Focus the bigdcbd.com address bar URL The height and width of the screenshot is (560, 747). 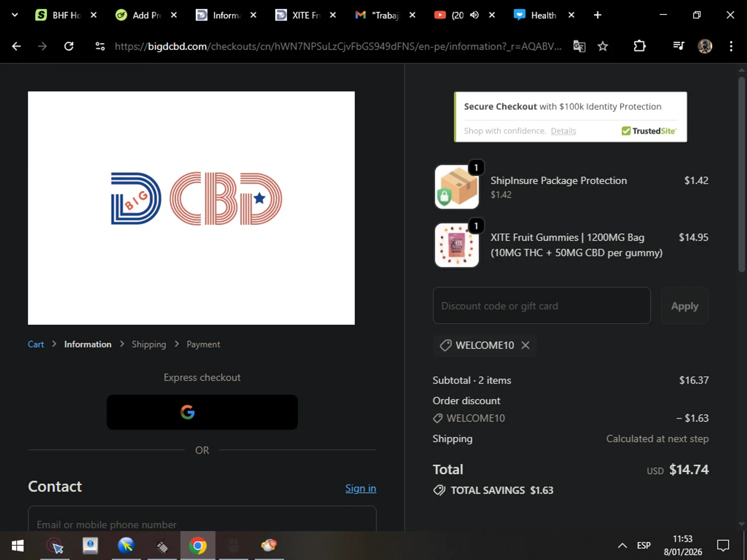tap(338, 46)
